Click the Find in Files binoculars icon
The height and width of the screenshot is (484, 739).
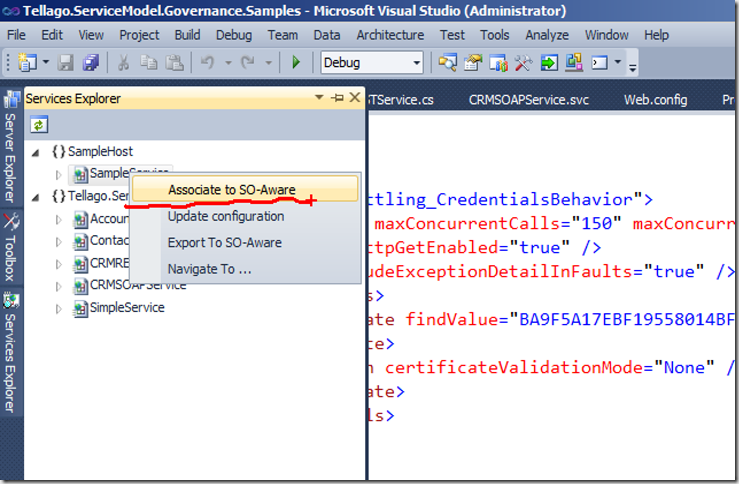tap(447, 62)
